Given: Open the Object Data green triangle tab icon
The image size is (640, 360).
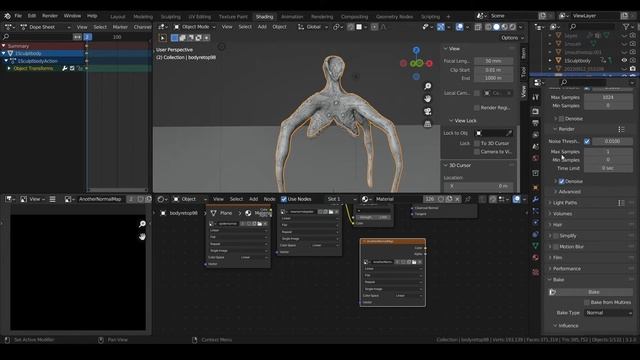Looking at the screenshot, I should (536, 246).
